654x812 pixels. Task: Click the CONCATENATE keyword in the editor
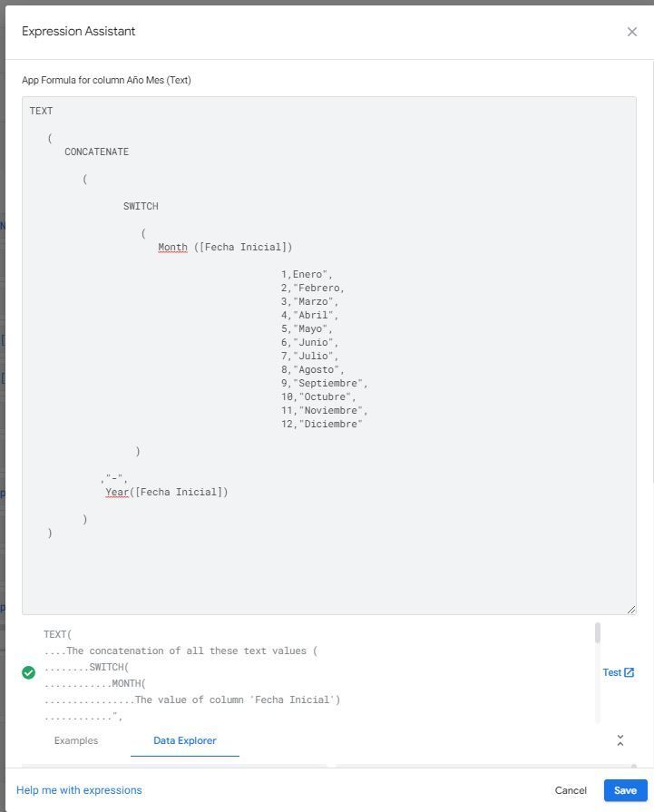tap(97, 152)
